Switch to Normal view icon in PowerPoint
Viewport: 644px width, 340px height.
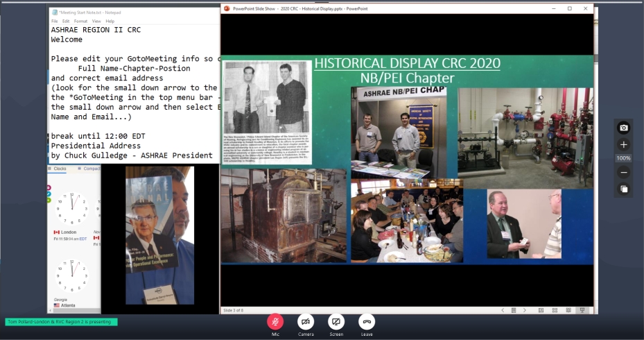[541, 310]
